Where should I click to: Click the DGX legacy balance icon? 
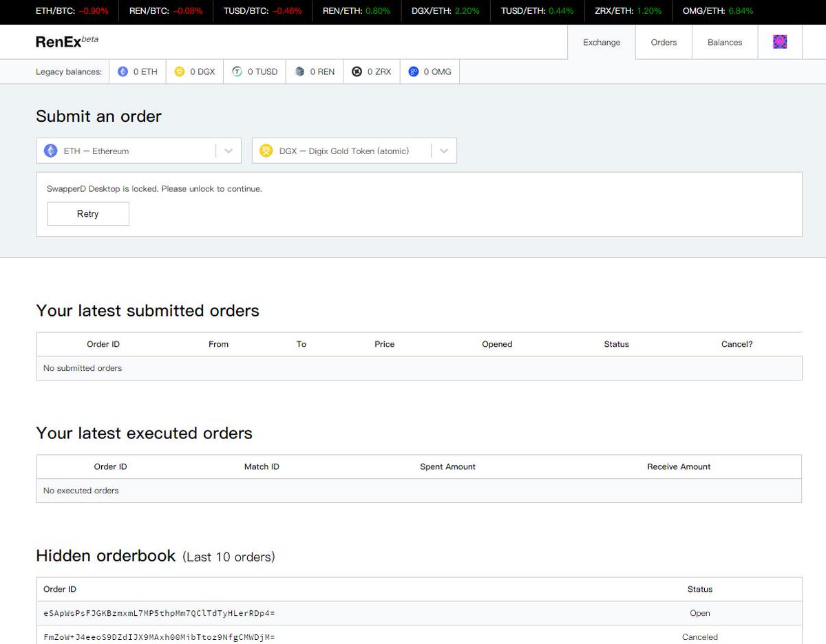coord(180,72)
